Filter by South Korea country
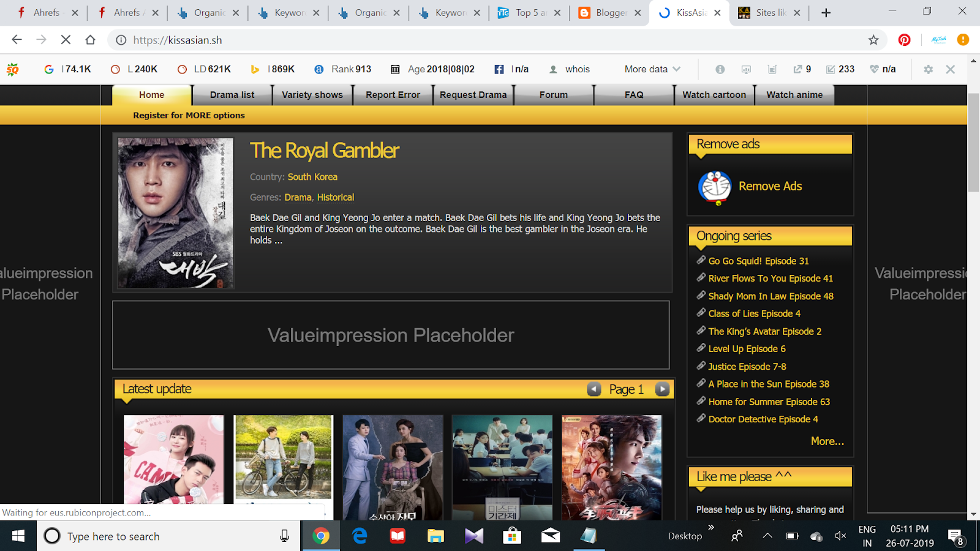The image size is (980, 551). click(x=312, y=177)
